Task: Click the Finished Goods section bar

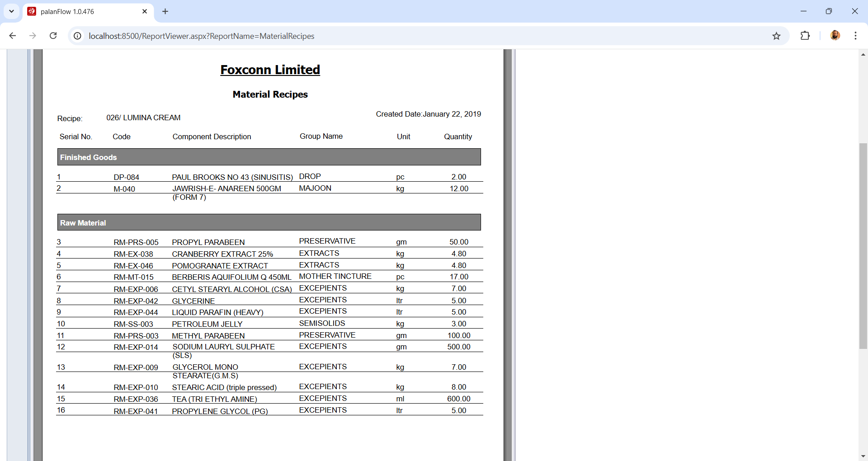Action: [269, 157]
